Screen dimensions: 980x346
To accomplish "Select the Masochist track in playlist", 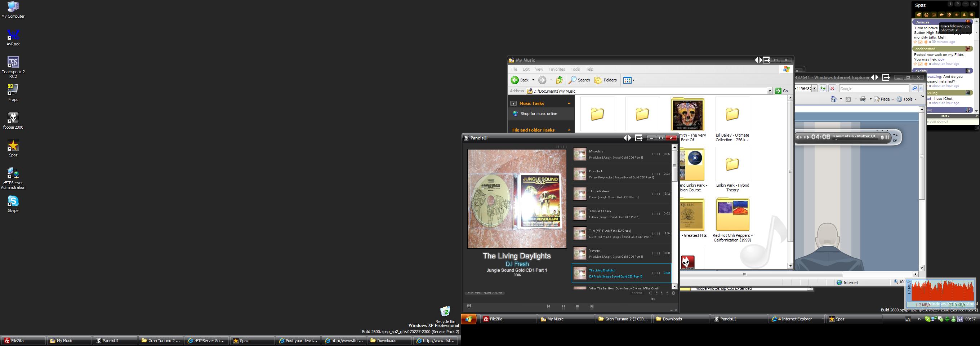I will pyautogui.click(x=622, y=154).
